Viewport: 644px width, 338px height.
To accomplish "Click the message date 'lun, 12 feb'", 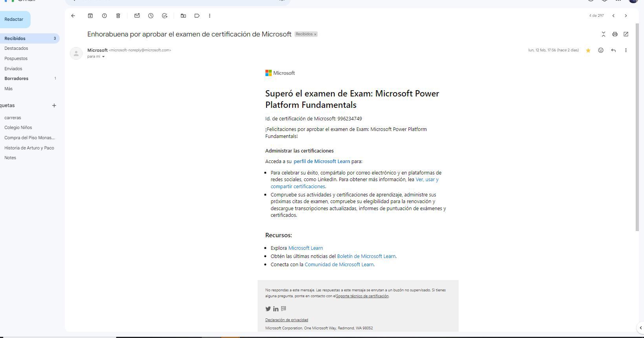I will tap(554, 50).
